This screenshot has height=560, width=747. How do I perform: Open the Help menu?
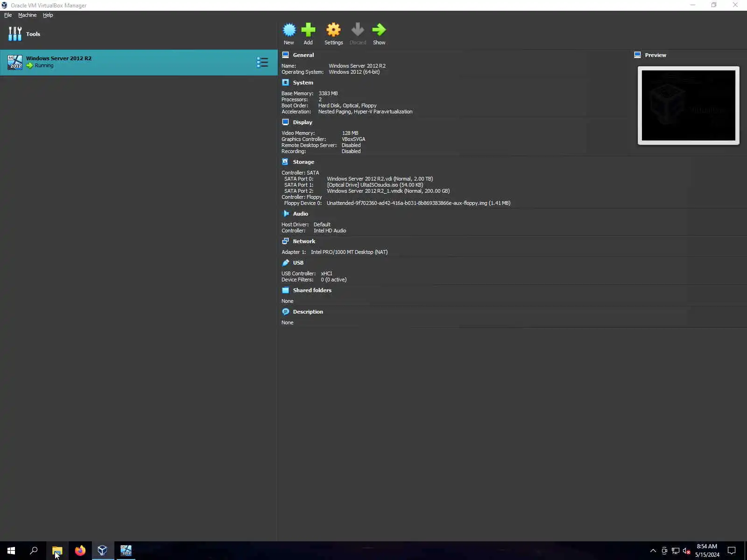pyautogui.click(x=48, y=15)
